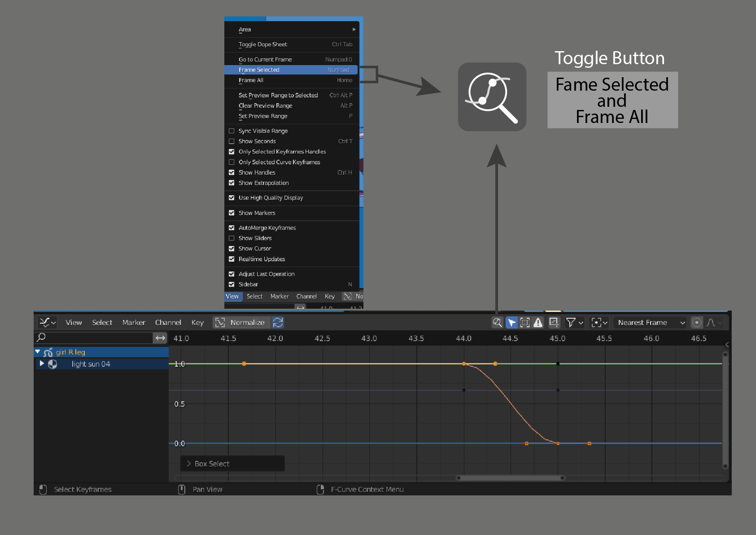The width and height of the screenshot is (756, 535).
Task: Toggle Show Hidden dashed-square icon
Action: (x=524, y=322)
